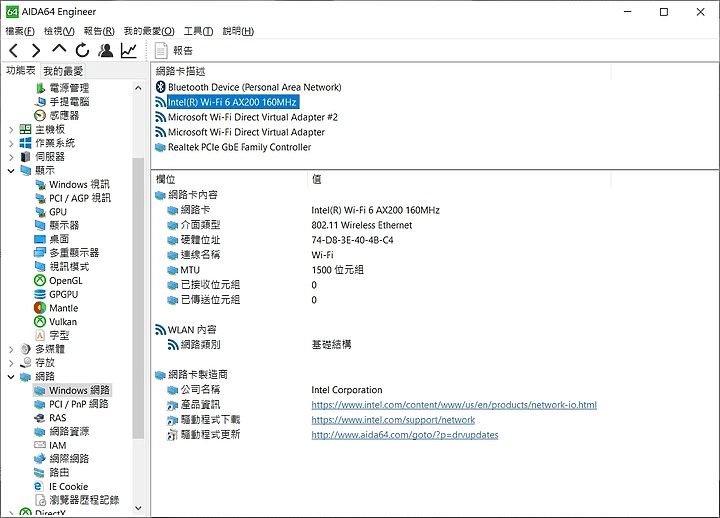
Task: Expand the 主機板 tree node
Action: point(11,130)
